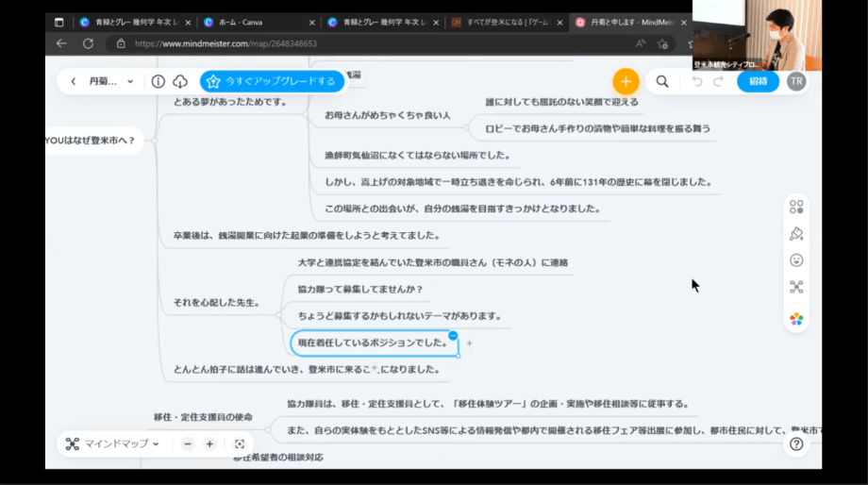Click the blue 招待 invite button
This screenshot has width=868, height=485.
tap(758, 81)
